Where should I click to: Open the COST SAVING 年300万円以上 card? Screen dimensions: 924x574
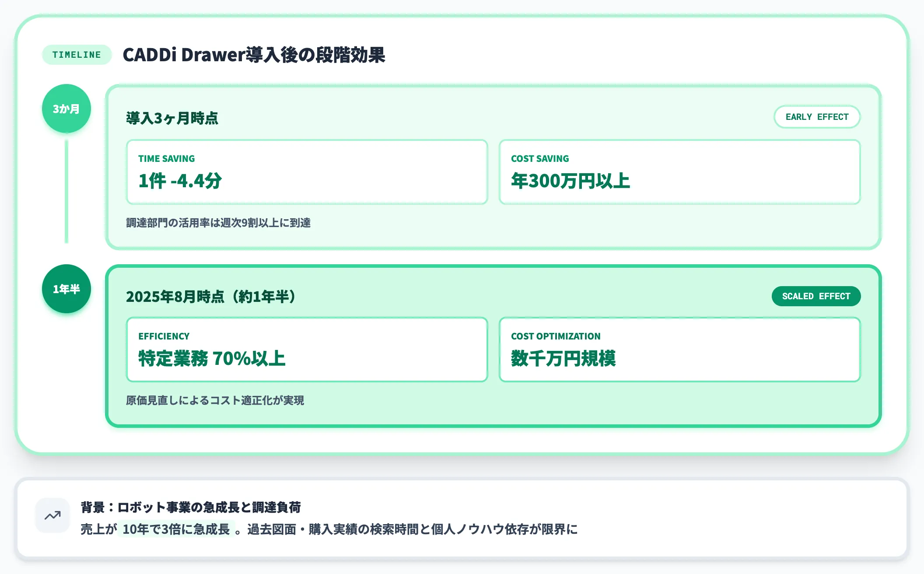[680, 172]
